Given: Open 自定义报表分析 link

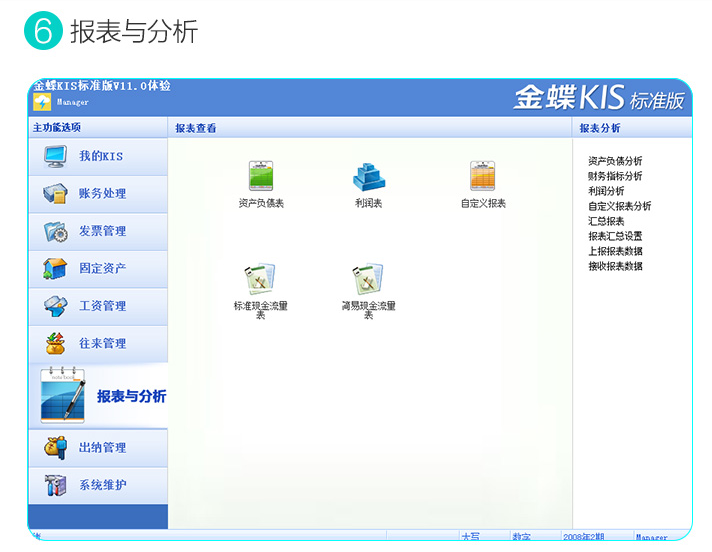Looking at the screenshot, I should click(x=619, y=206).
